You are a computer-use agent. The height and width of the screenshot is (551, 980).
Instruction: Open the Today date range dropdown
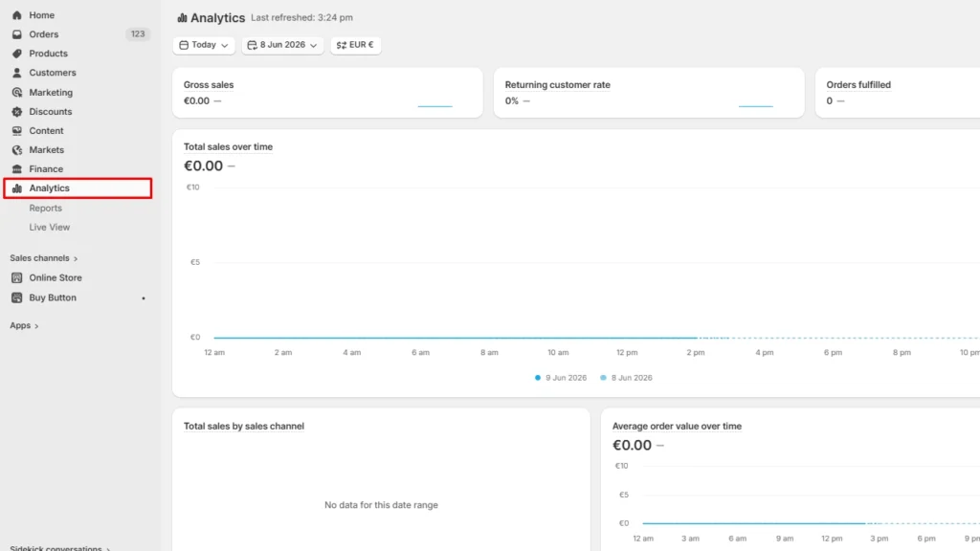pos(204,45)
